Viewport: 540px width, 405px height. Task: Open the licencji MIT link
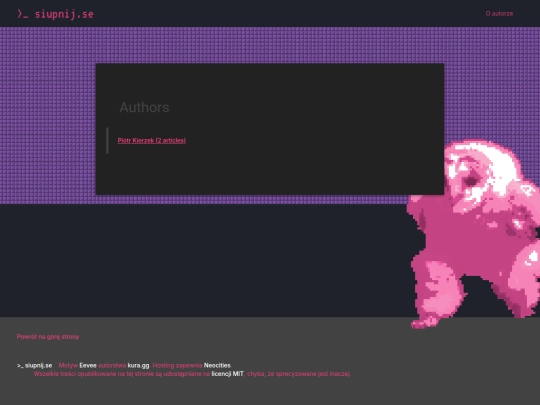click(227, 374)
